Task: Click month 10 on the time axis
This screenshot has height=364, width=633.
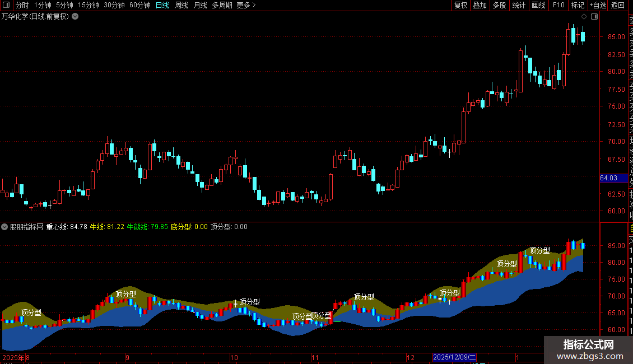Action: [x=234, y=357]
